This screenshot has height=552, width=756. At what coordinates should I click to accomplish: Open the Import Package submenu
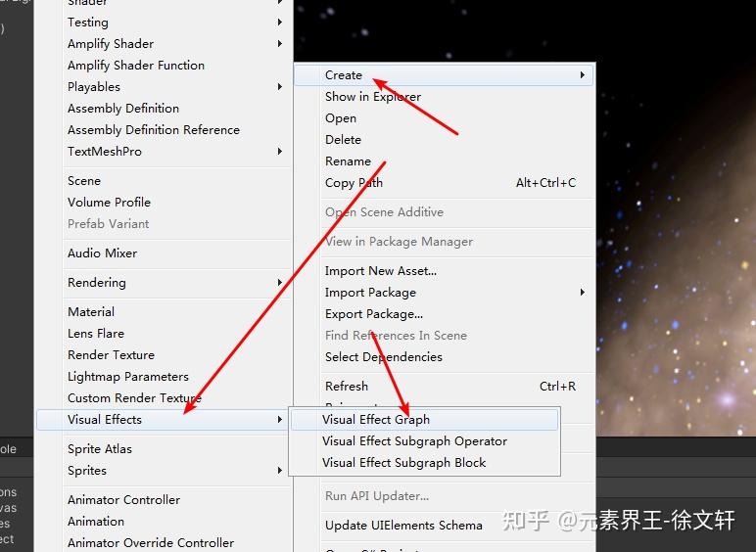pos(443,293)
